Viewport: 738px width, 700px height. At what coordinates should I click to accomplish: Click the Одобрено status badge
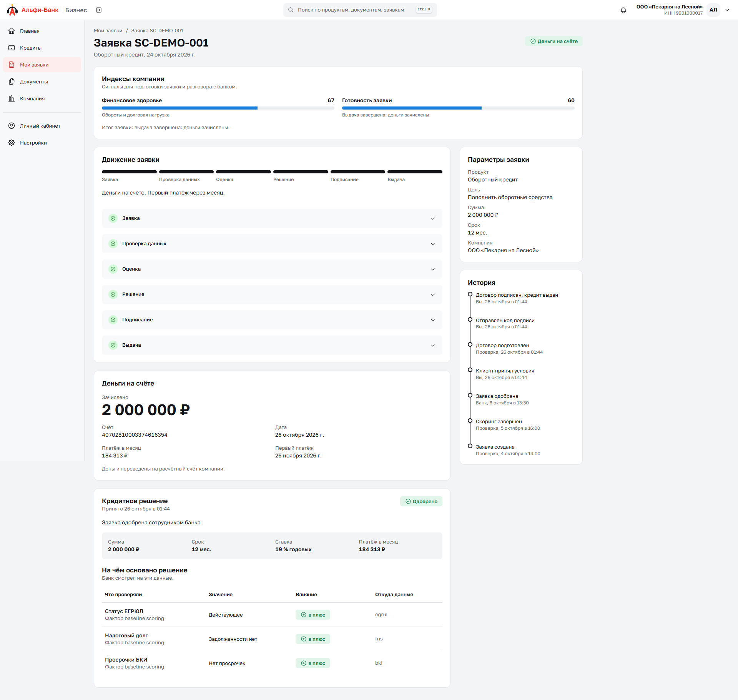coord(421,501)
